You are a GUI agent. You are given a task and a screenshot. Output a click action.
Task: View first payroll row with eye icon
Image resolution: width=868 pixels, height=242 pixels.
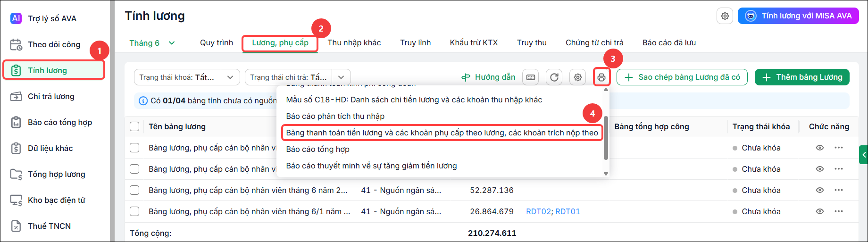[820, 148]
